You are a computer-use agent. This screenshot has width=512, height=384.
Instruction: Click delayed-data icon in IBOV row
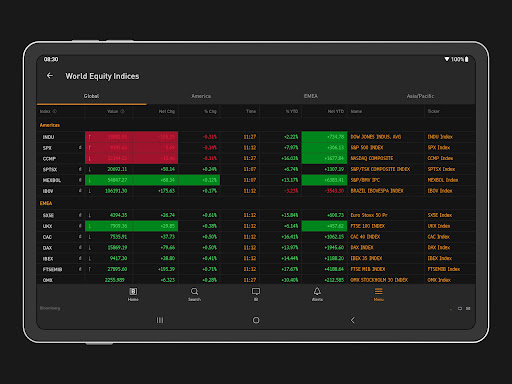point(80,191)
